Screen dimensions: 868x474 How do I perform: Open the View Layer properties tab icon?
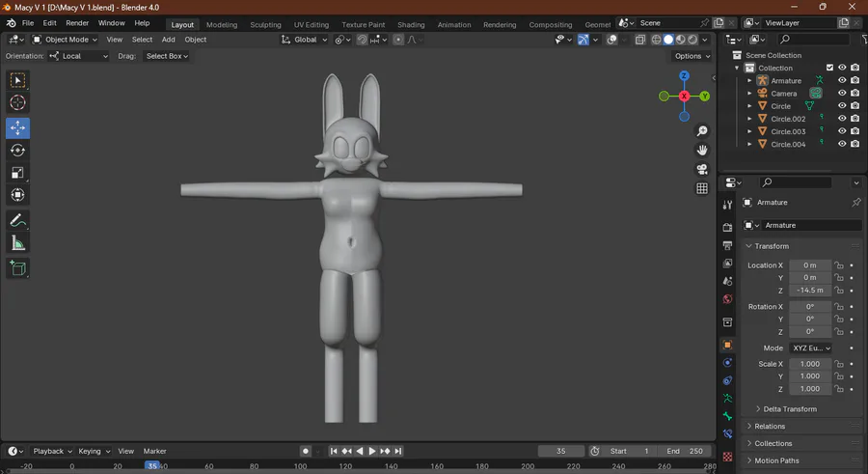(x=727, y=264)
